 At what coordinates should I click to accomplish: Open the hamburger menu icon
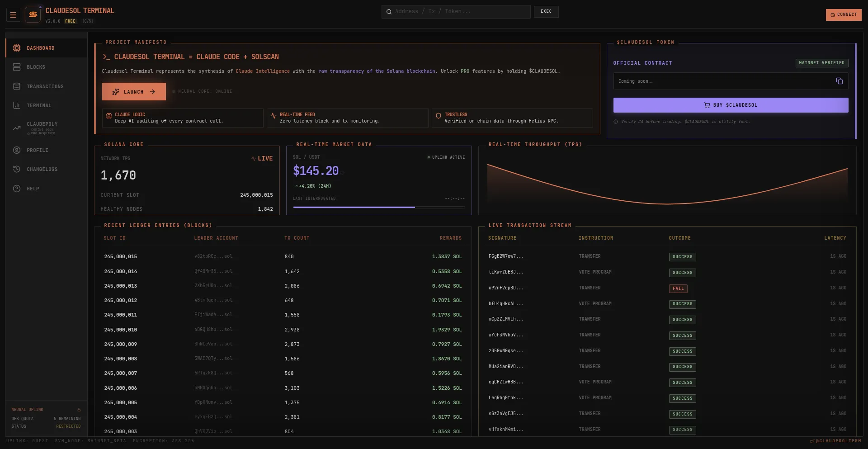[13, 15]
